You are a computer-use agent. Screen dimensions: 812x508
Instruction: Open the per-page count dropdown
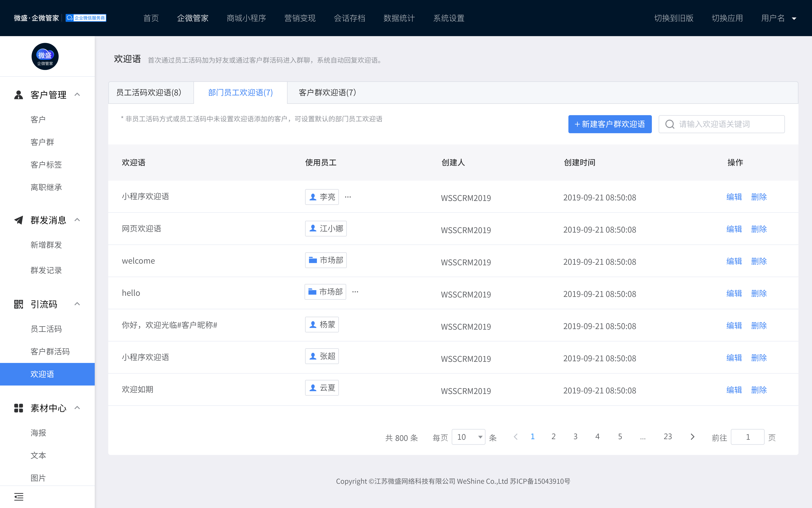[468, 437]
